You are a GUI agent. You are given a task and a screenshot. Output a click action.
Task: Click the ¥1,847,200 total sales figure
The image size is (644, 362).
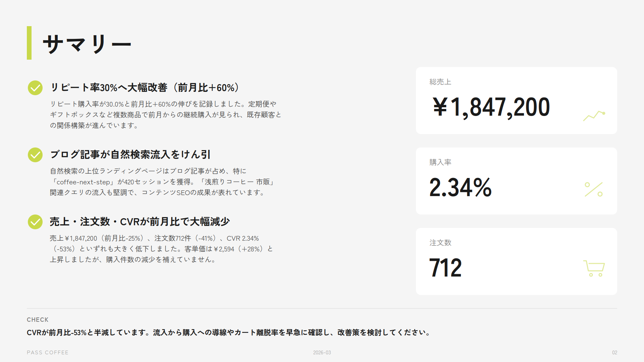(x=491, y=107)
